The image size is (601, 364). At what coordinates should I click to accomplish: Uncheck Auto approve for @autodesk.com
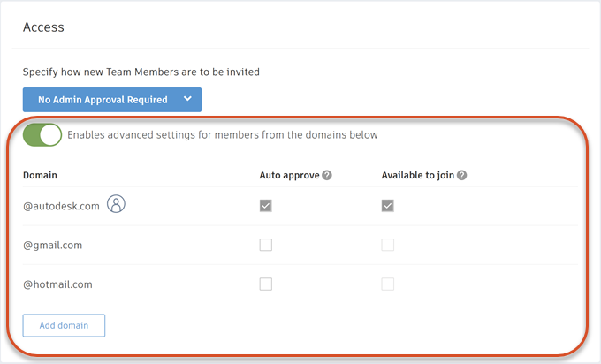pyautogui.click(x=265, y=206)
